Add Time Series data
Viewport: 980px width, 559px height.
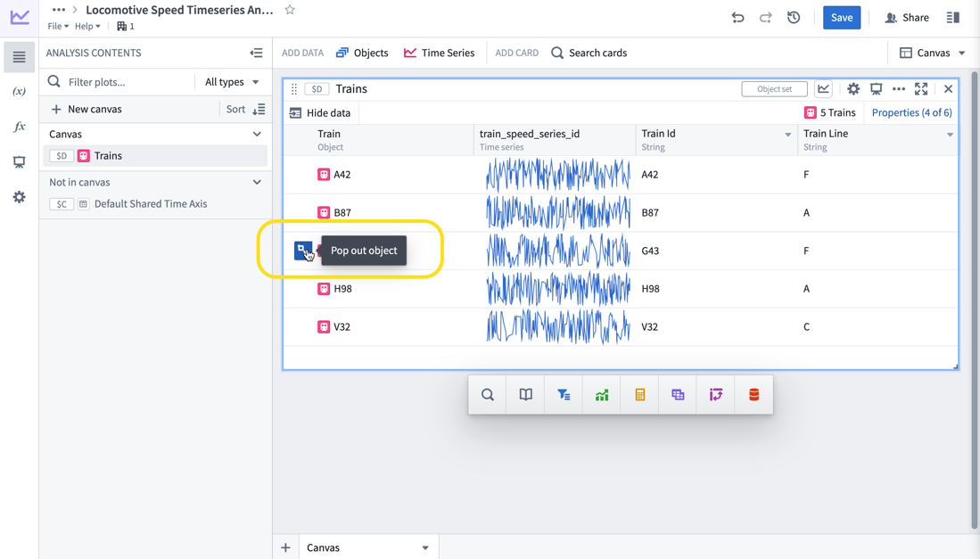439,53
